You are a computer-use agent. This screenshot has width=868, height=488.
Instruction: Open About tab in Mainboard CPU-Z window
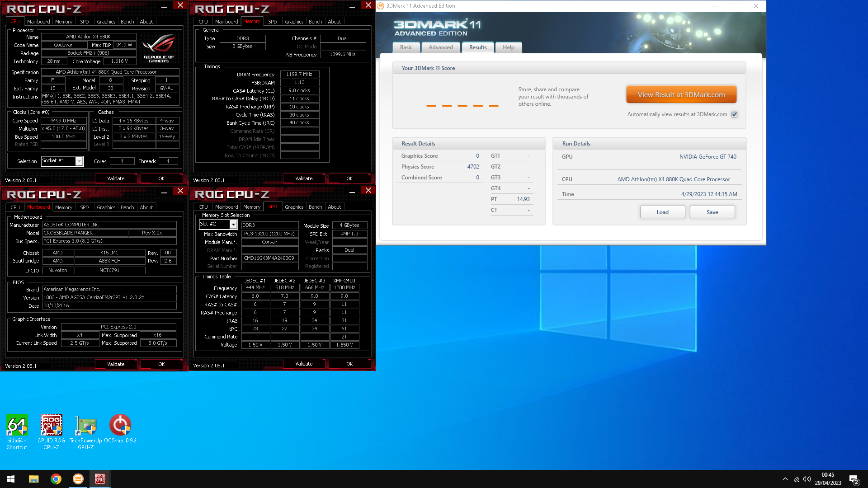coord(146,207)
